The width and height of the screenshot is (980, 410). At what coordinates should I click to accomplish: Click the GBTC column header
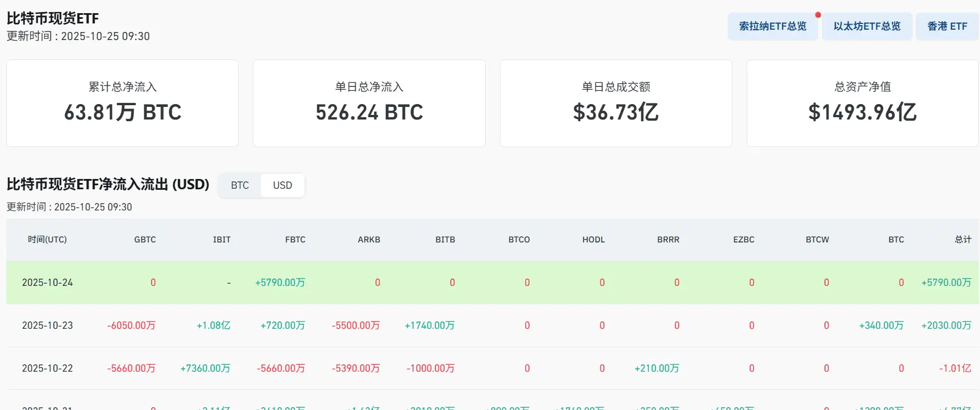click(x=145, y=240)
